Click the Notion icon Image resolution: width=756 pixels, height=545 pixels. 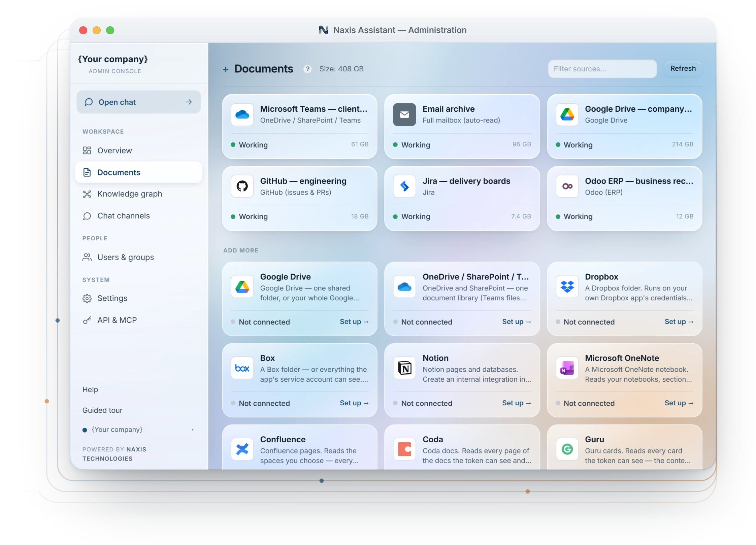click(404, 368)
